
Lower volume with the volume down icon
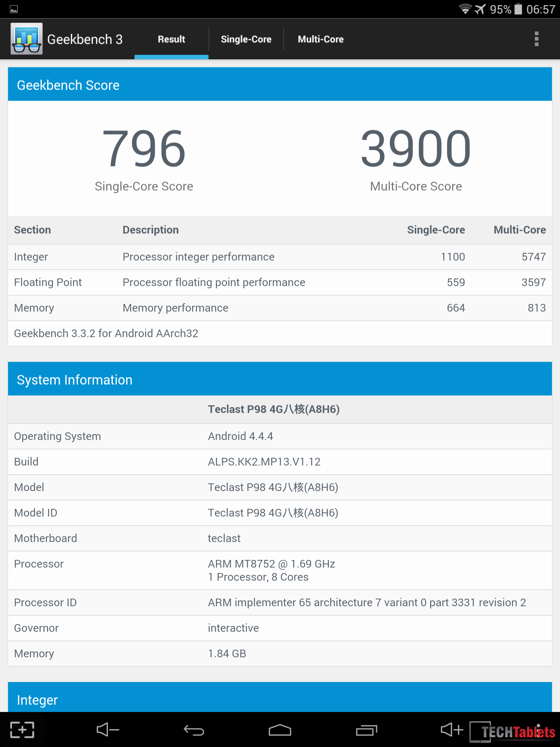click(108, 729)
